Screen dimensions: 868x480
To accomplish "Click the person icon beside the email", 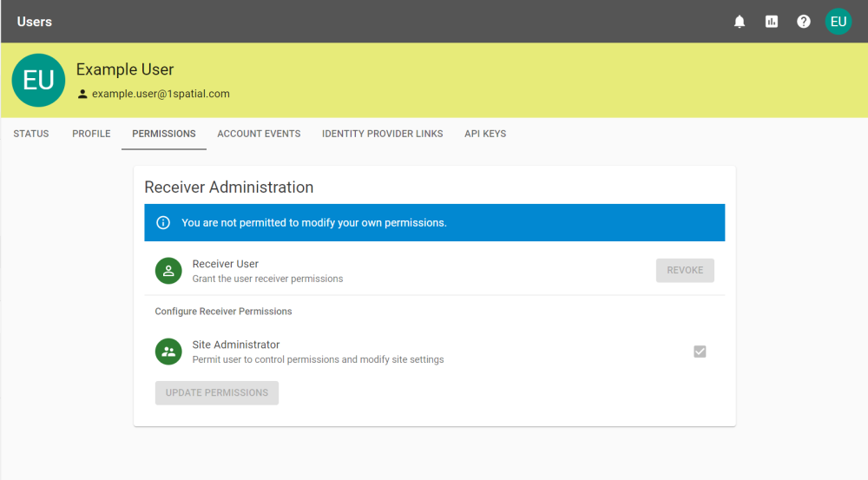I will [x=82, y=94].
